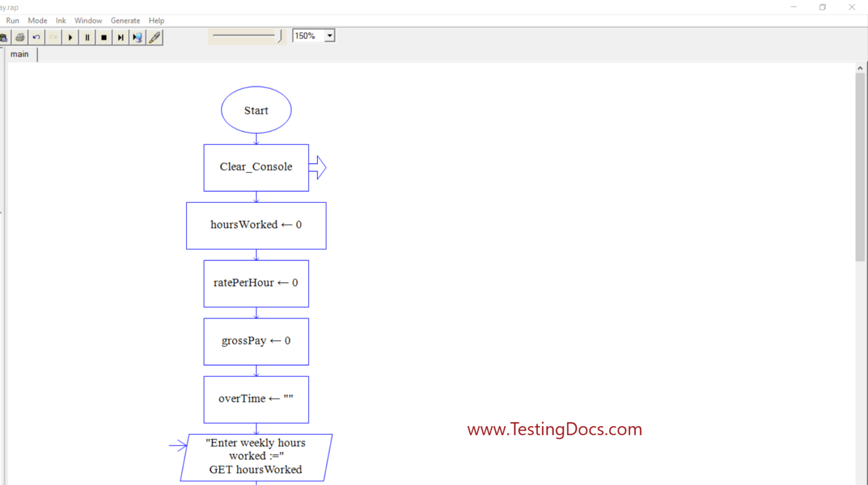
Task: Undo the last flowchart edit
Action: tap(36, 37)
